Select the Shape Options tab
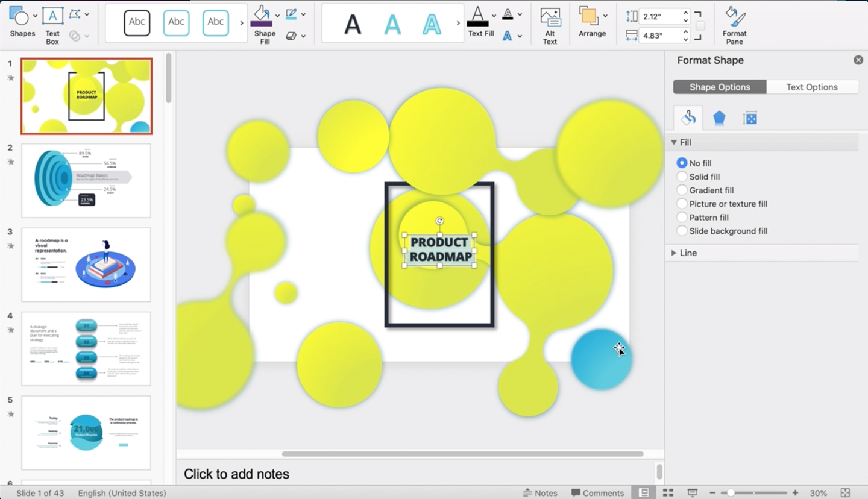The height and width of the screenshot is (499, 868). [720, 87]
